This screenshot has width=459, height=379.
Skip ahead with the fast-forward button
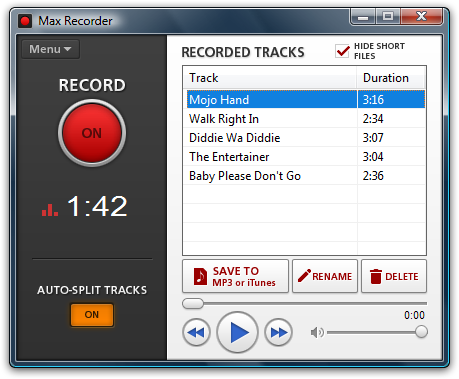click(x=279, y=332)
